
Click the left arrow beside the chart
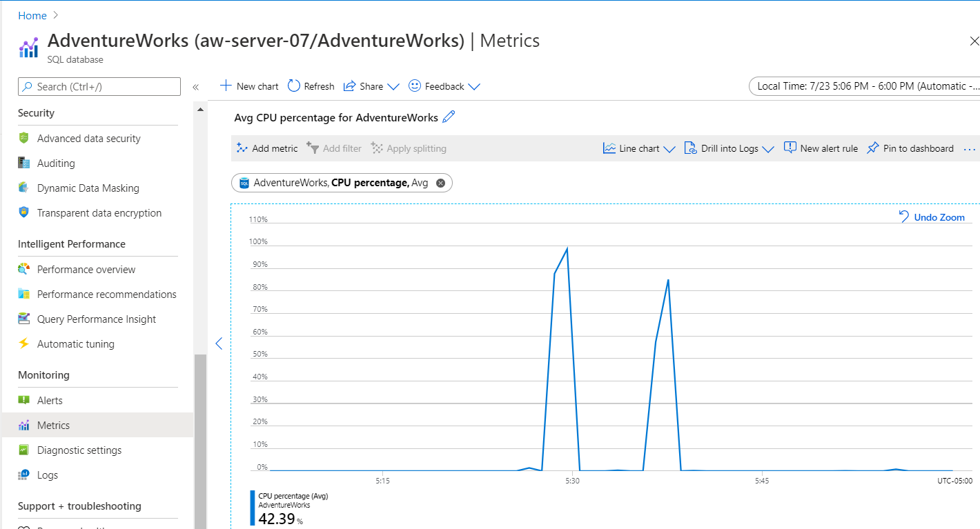pyautogui.click(x=219, y=343)
